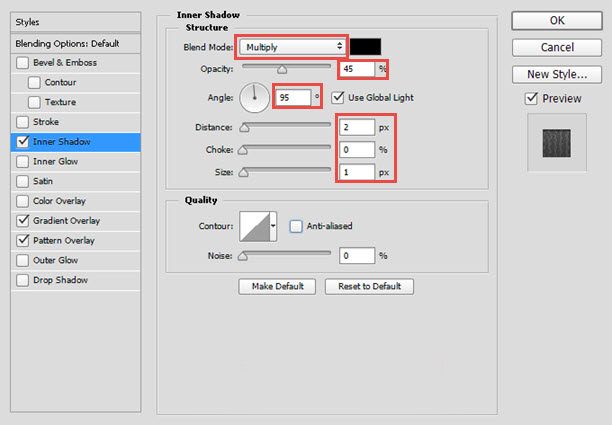
Task: Enable the Drop Shadow checkbox
Action: pyautogui.click(x=23, y=280)
